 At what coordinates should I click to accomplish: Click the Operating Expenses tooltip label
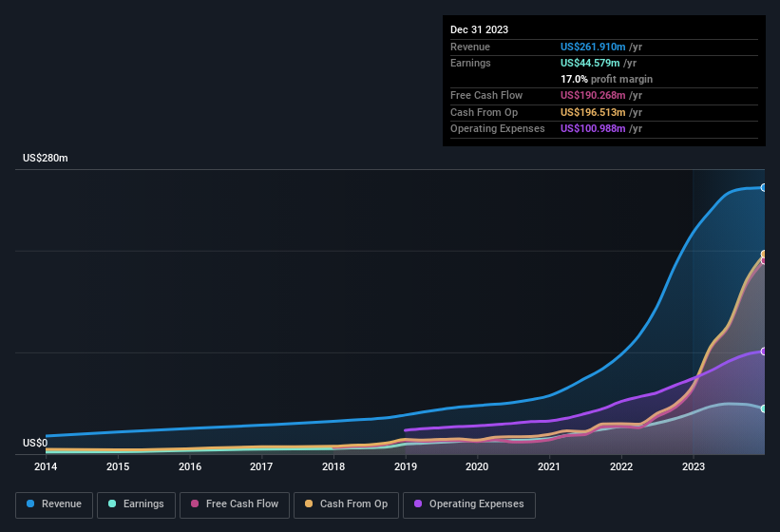pyautogui.click(x=498, y=129)
